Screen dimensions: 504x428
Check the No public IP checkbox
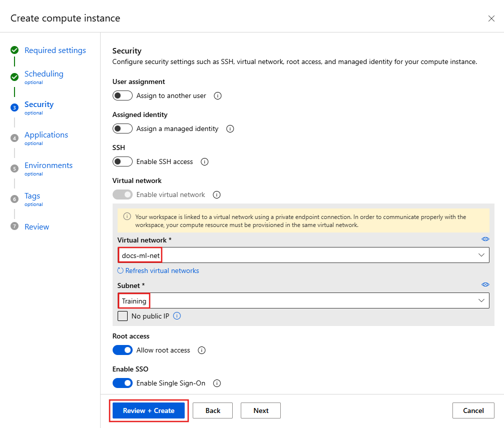[122, 315]
